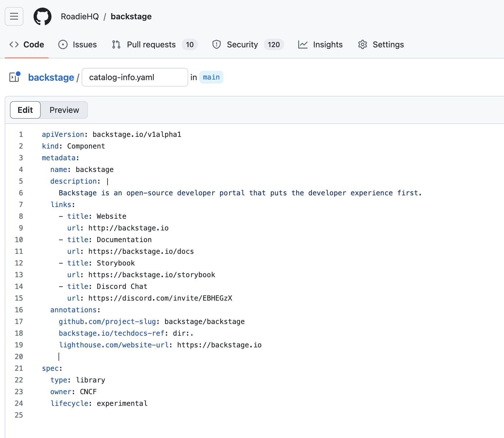This screenshot has width=504, height=438.
Task: Click the blue backstage breadcrumb link
Action: 51,77
